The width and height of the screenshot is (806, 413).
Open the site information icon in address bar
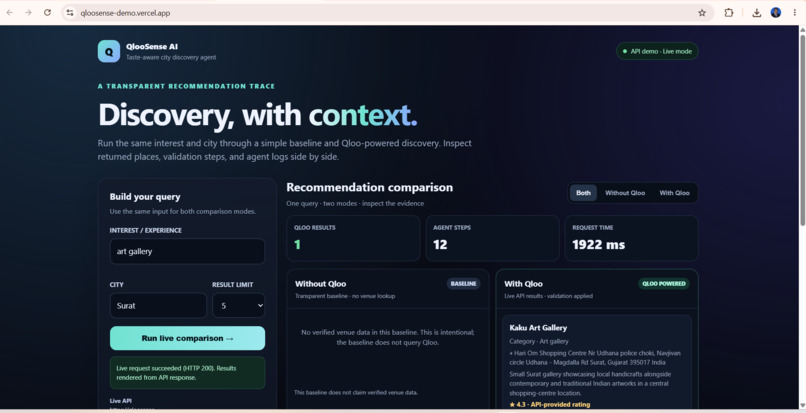click(x=70, y=13)
